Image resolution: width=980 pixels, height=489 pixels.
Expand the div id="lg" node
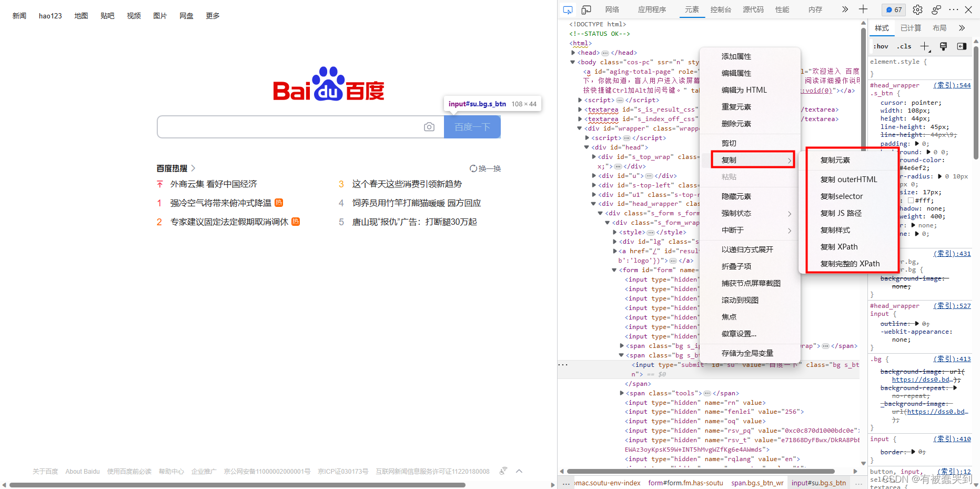tap(614, 242)
